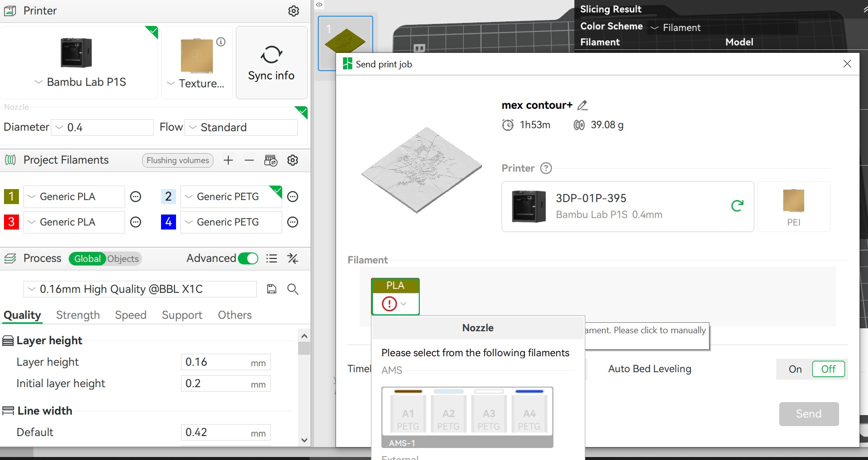868x460 pixels.
Task: Switch process mode to Objects
Action: (123, 258)
